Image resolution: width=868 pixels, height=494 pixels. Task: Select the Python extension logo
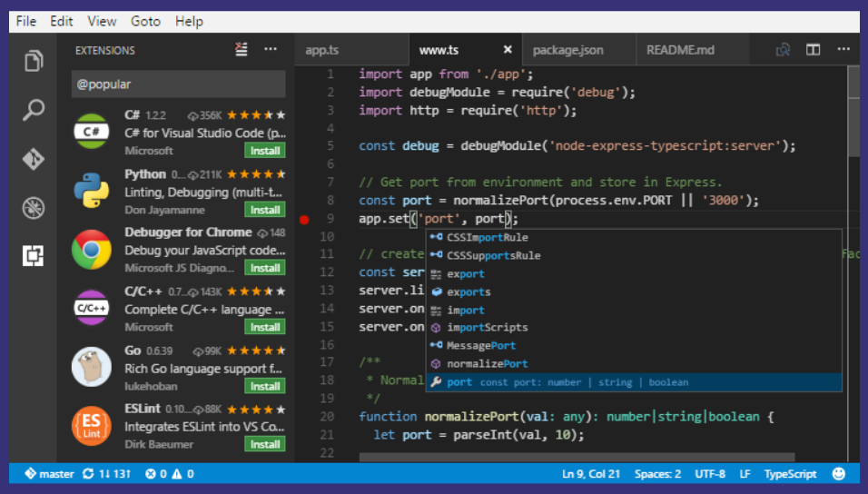click(x=92, y=190)
